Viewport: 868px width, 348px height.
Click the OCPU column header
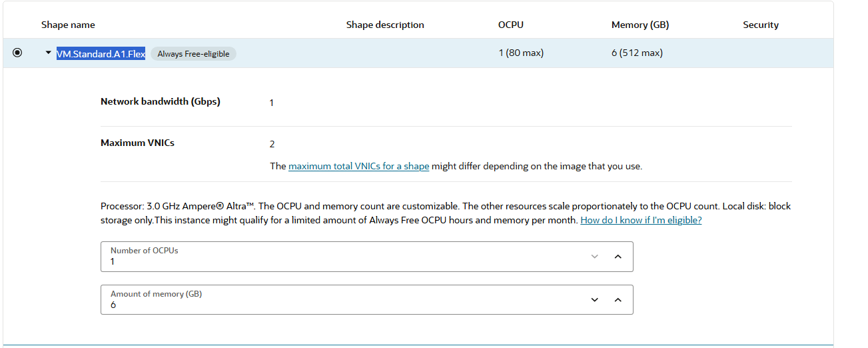click(x=511, y=25)
